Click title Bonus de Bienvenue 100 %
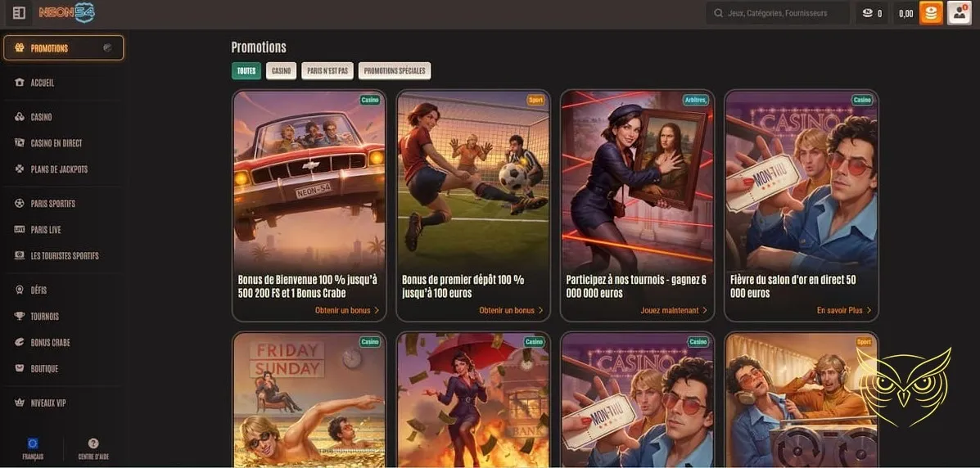The image size is (980, 468). [x=308, y=286]
